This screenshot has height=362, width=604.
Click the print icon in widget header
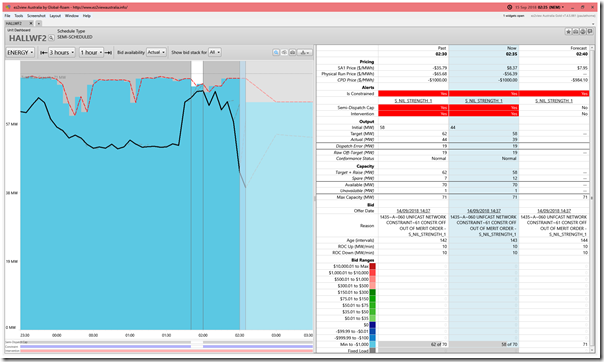pyautogui.click(x=575, y=32)
